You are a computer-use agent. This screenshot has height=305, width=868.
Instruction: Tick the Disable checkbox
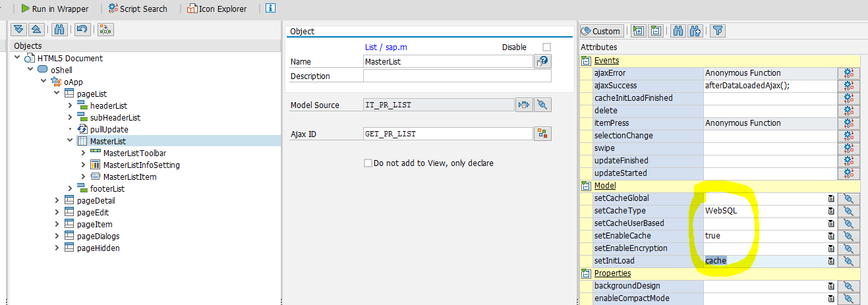click(x=546, y=47)
